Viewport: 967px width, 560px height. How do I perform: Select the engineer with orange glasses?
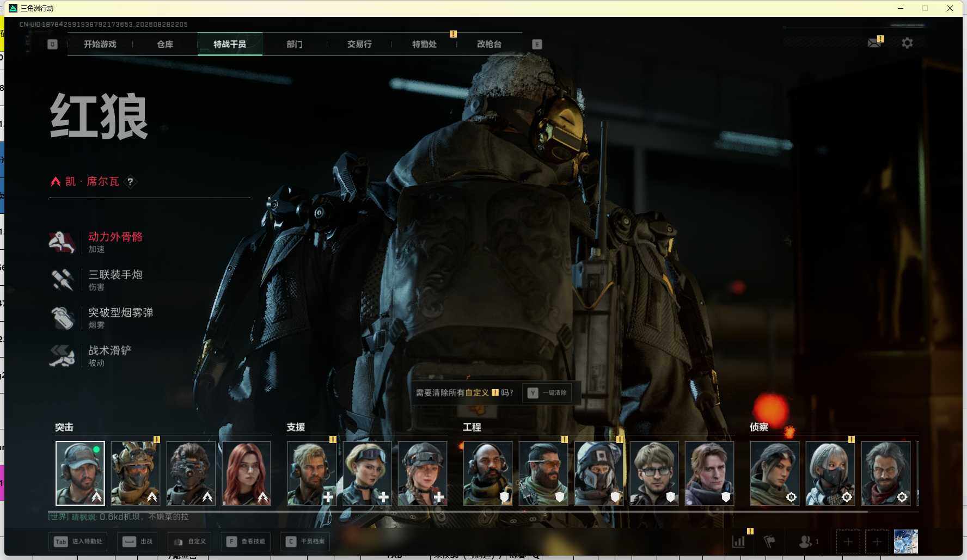[x=543, y=473]
